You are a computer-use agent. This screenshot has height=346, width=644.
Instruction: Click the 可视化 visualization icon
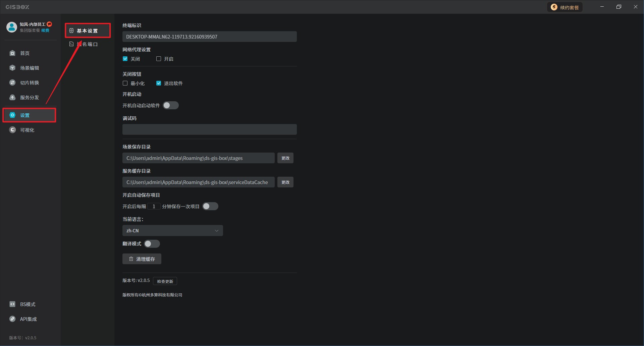pos(12,130)
